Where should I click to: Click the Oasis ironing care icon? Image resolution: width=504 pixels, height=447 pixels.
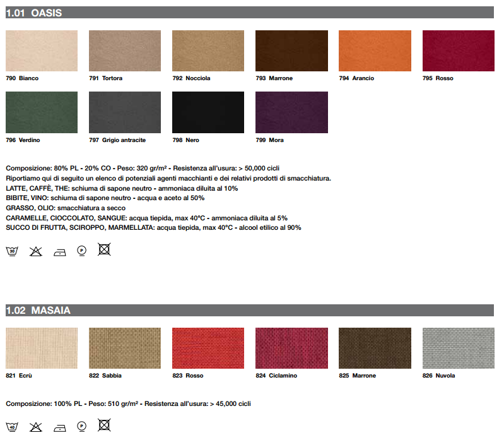60,253
